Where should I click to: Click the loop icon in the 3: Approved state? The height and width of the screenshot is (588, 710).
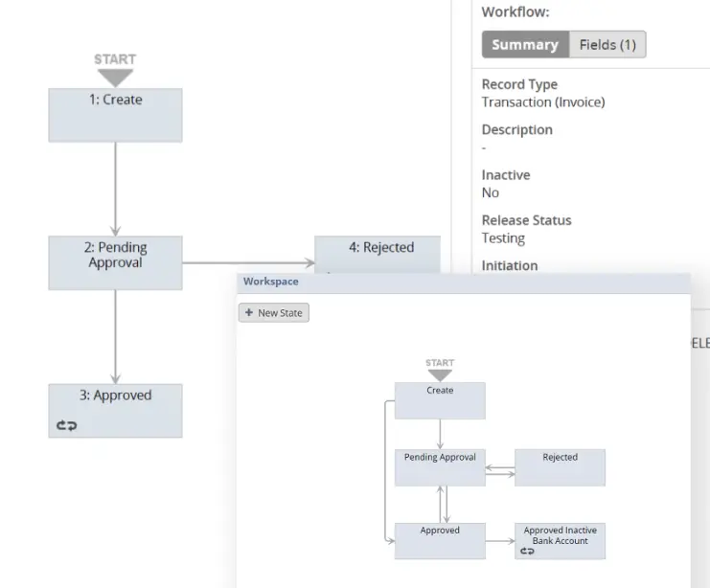pos(66,425)
